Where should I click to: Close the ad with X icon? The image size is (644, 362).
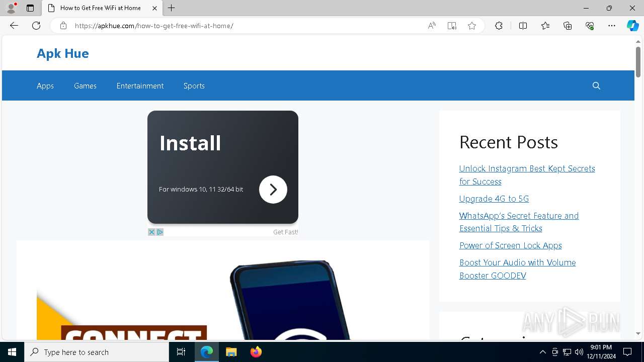(151, 232)
